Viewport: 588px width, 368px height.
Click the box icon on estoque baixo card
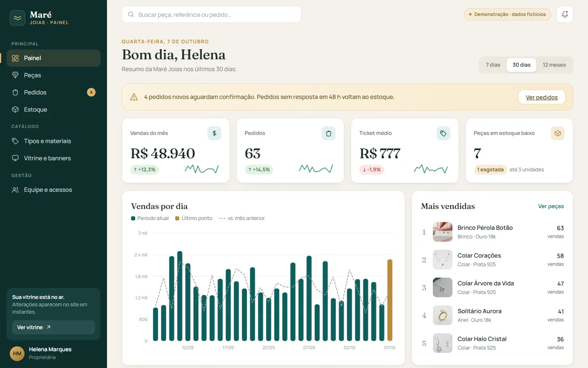pyautogui.click(x=558, y=133)
